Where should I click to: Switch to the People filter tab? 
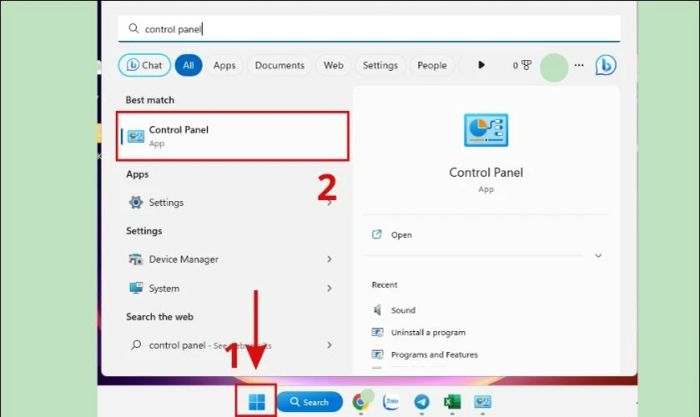pos(432,65)
